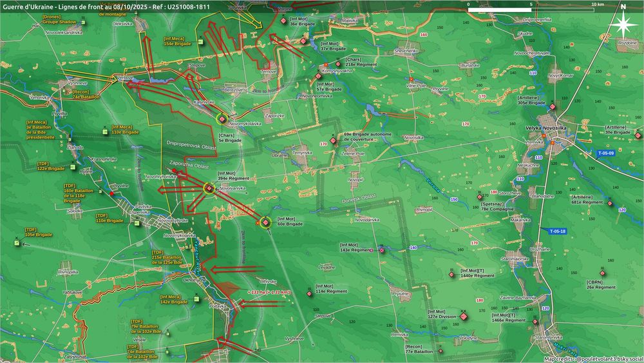
Task: Select the 305e Brigade artillery diamond
Action: click(553, 107)
